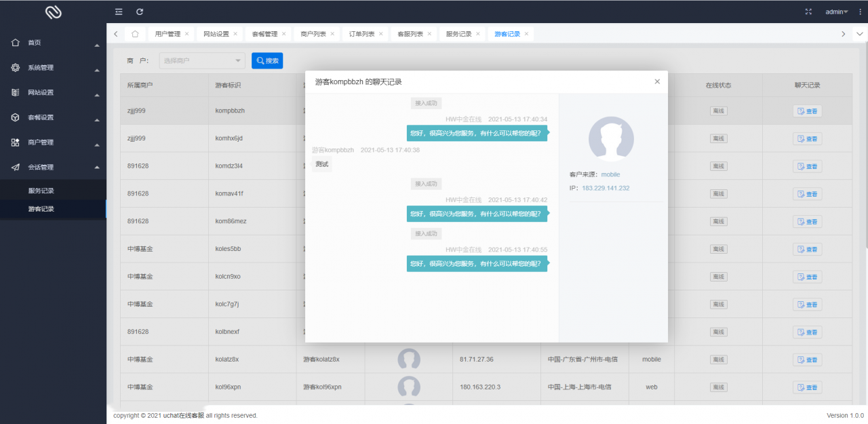868x424 pixels.
Task: Open the more options vertical dots
Action: [858, 12]
